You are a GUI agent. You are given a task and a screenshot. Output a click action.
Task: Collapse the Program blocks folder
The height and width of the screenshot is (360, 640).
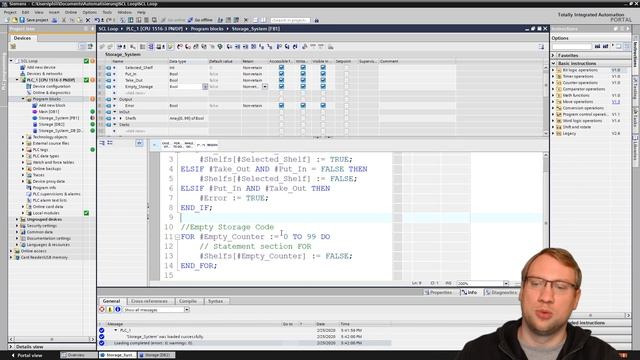[x=23, y=99]
